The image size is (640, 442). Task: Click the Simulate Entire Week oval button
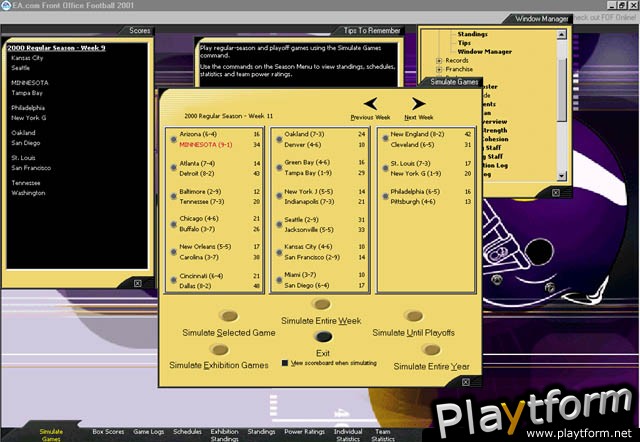(x=321, y=304)
